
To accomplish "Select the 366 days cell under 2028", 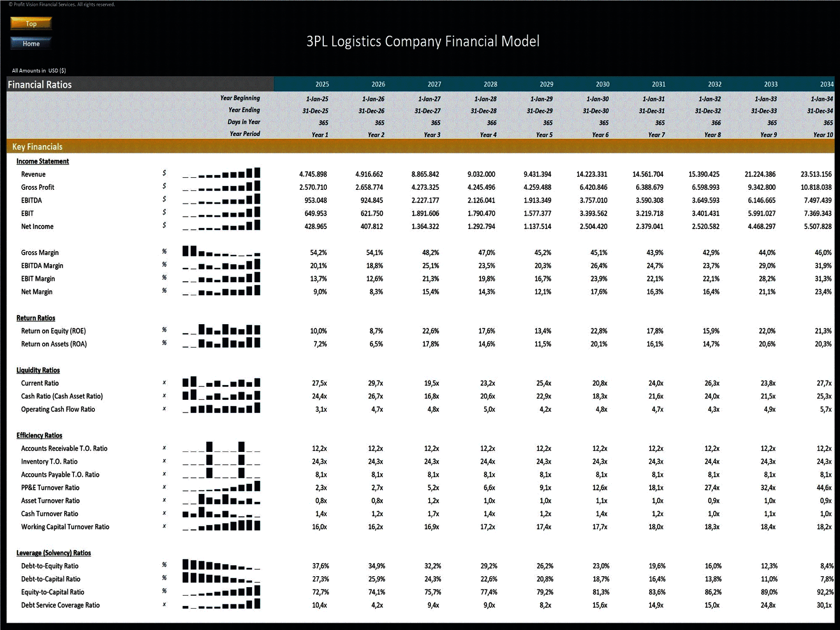I will coord(491,123).
